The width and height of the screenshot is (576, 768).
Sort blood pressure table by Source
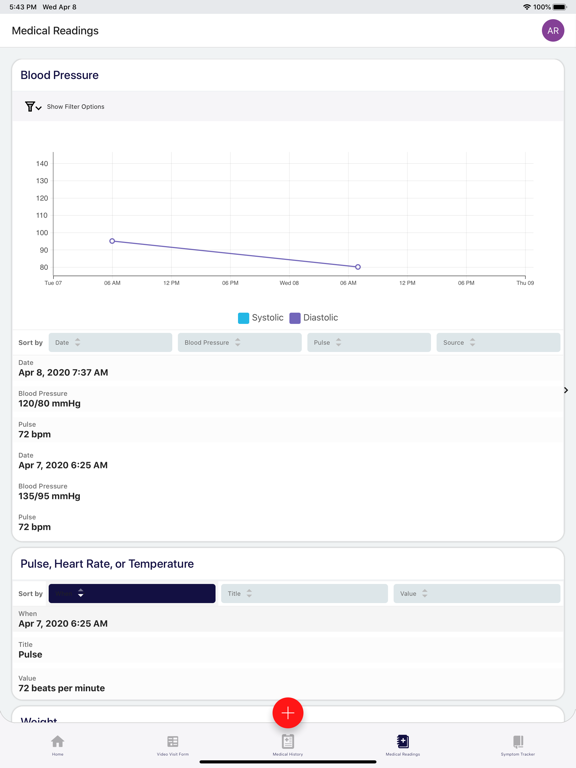point(498,342)
